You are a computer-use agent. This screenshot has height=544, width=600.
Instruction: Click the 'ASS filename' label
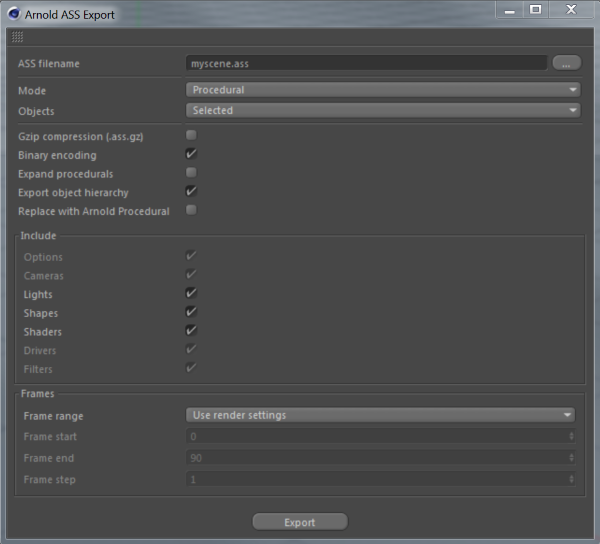tap(49, 64)
